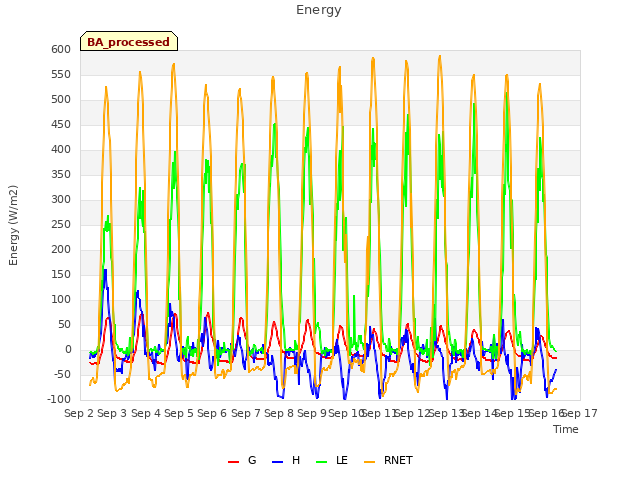Select the LE legend text
The height and width of the screenshot is (480, 640).
(342, 460)
